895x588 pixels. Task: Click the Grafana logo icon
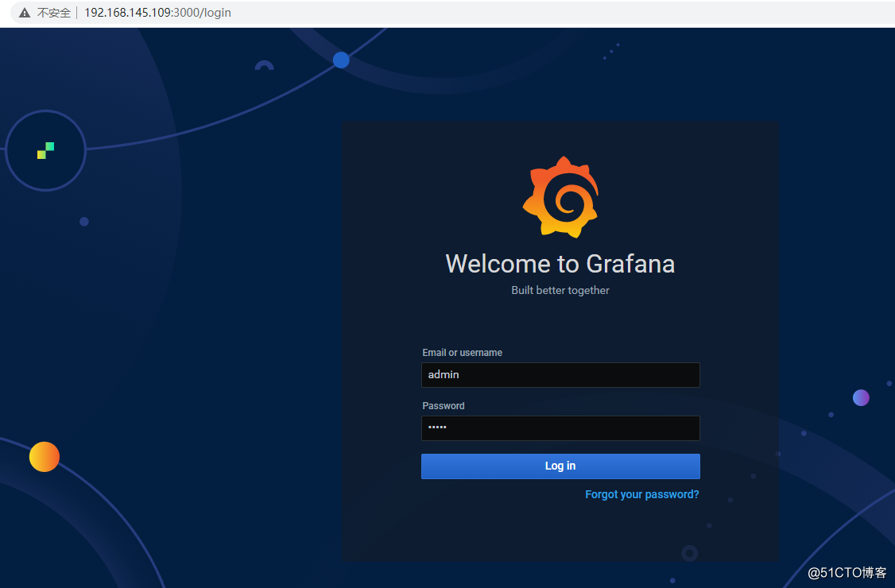coord(560,197)
